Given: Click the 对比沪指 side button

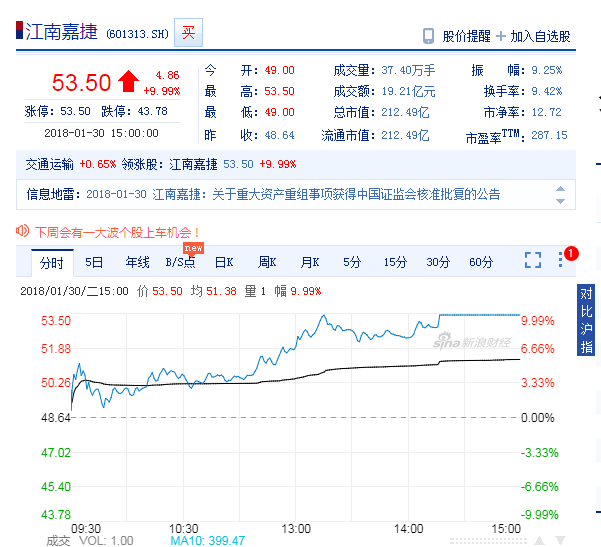Looking at the screenshot, I should tap(586, 320).
